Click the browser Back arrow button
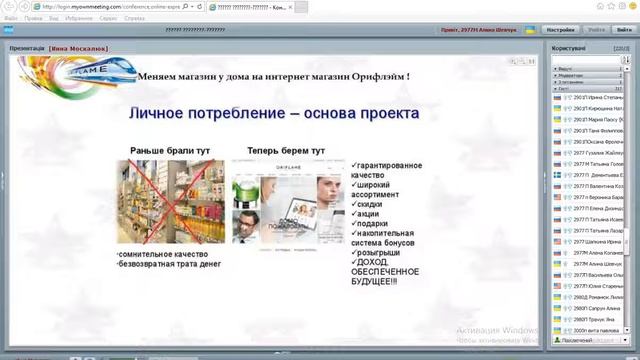 coord(9,6)
